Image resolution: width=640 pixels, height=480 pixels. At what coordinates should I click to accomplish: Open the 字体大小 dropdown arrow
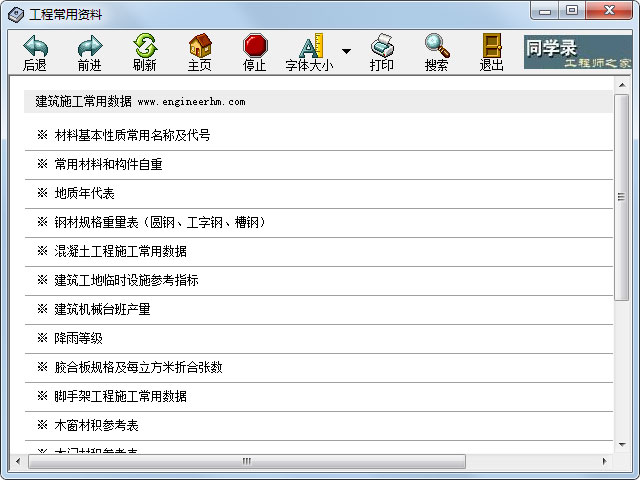[x=346, y=51]
